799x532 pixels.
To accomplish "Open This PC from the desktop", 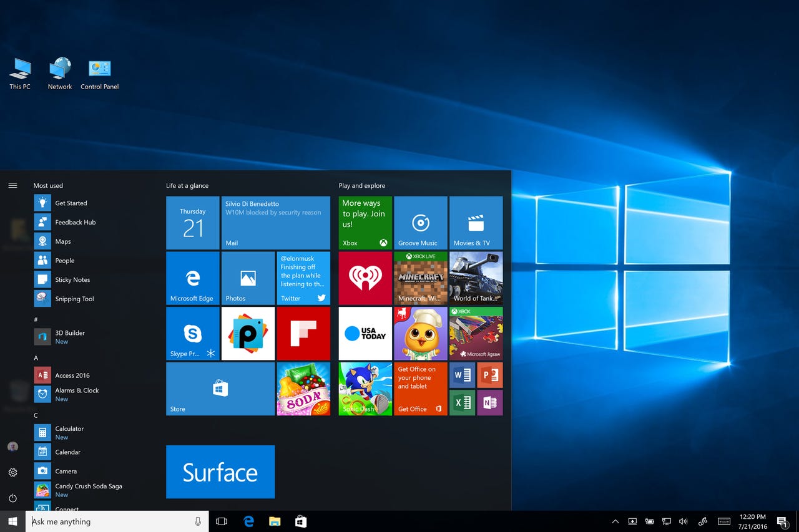I will point(19,69).
